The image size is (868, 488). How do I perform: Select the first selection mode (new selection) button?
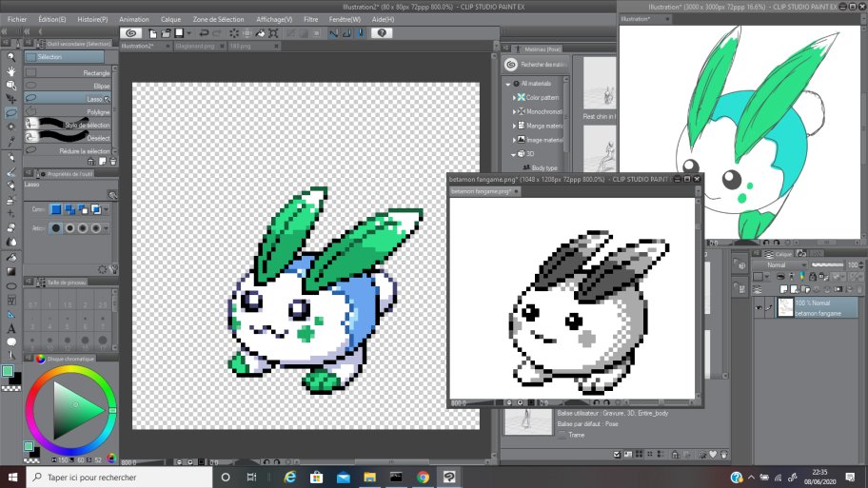pyautogui.click(x=56, y=209)
